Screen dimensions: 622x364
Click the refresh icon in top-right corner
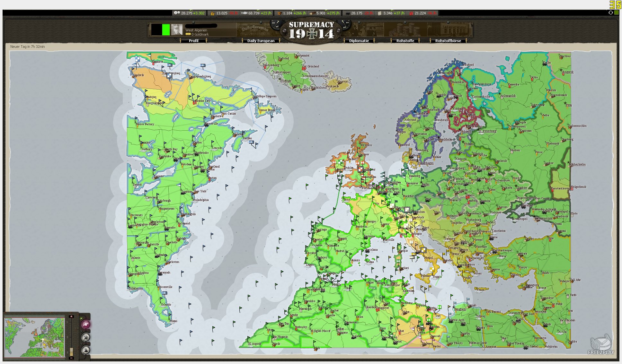[611, 13]
